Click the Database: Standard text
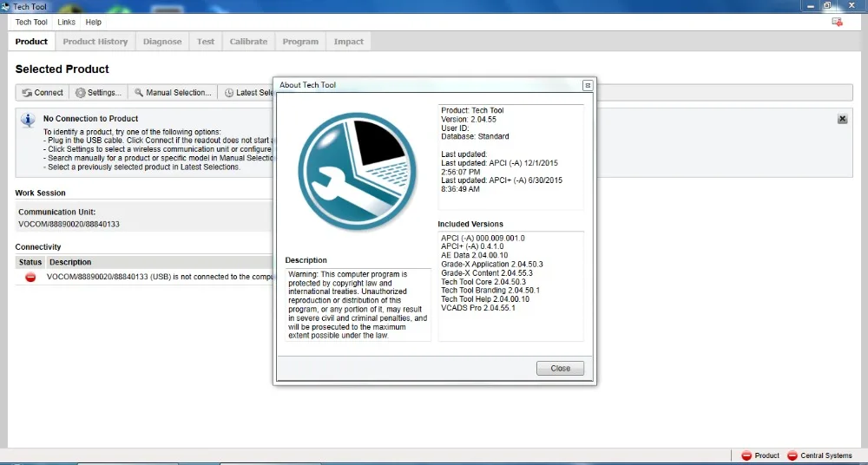Image resolution: width=868 pixels, height=465 pixels. coord(475,136)
